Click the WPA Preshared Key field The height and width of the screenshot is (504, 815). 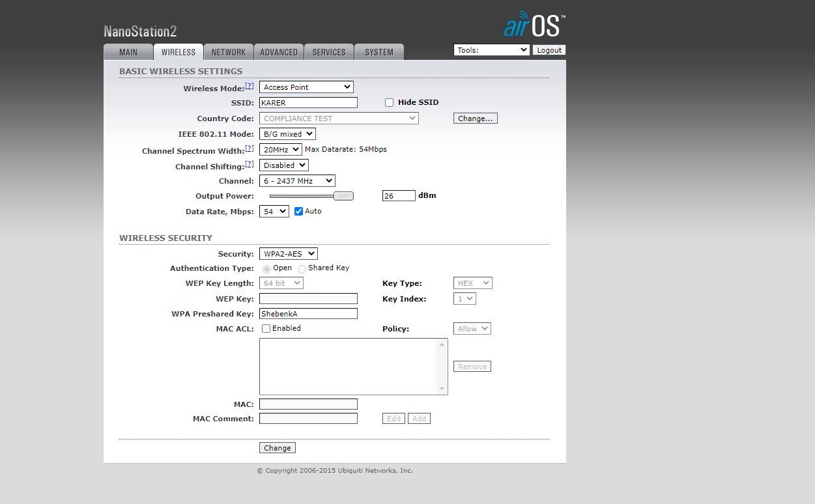pos(308,314)
